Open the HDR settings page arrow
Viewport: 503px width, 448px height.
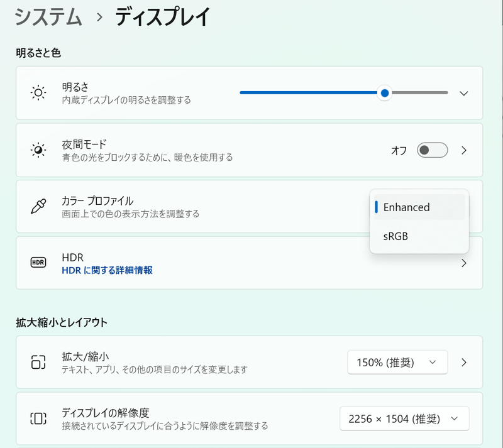coord(463,263)
